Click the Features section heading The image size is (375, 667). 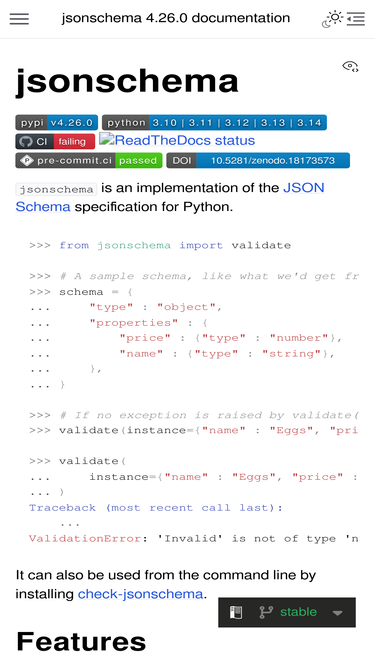tap(81, 641)
